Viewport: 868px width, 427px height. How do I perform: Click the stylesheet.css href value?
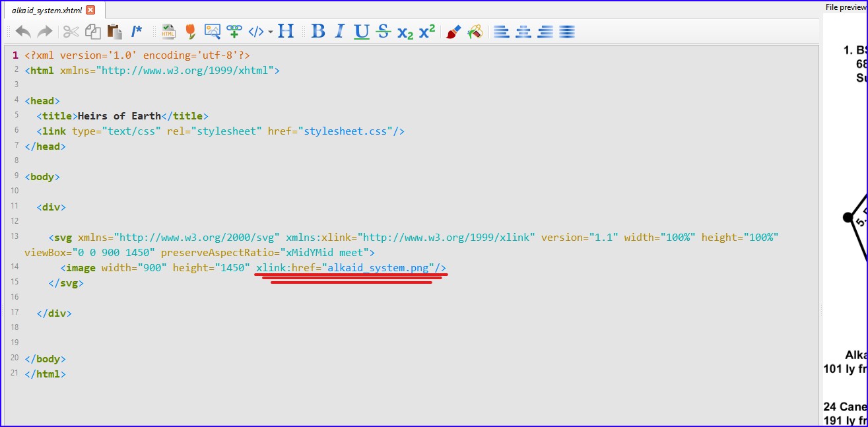click(345, 131)
